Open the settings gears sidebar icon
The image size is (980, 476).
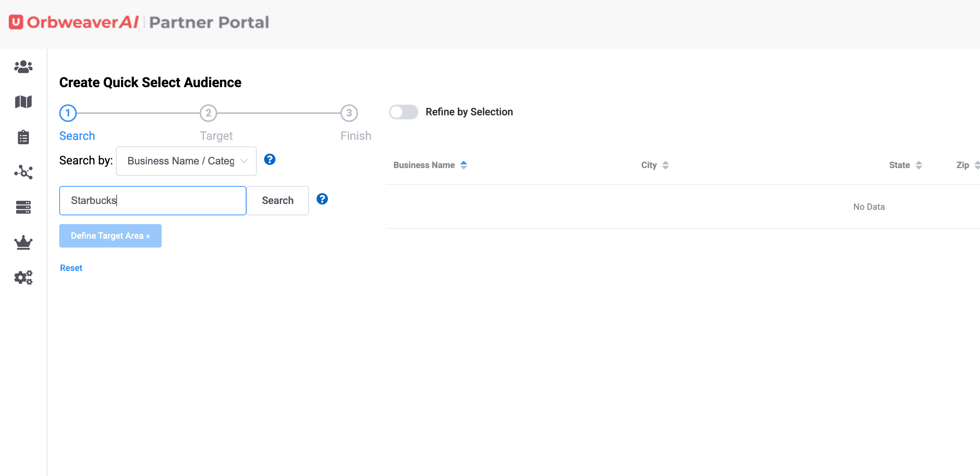[23, 278]
